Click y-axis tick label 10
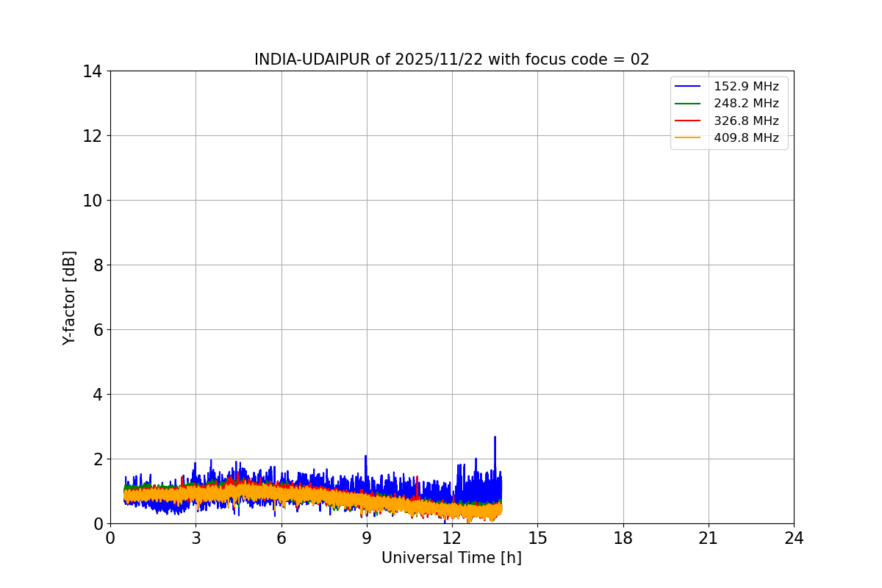Screen dimensions: 882x588 [x=92, y=201]
